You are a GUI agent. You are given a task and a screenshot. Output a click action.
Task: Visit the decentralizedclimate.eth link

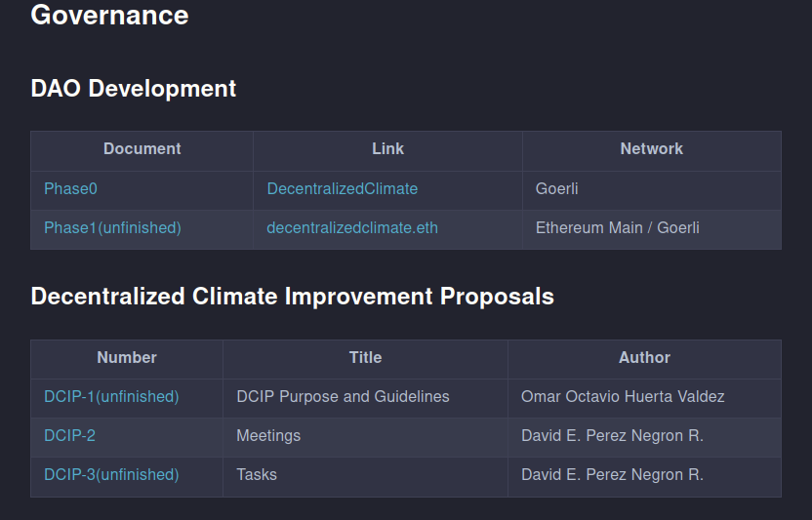coord(352,228)
